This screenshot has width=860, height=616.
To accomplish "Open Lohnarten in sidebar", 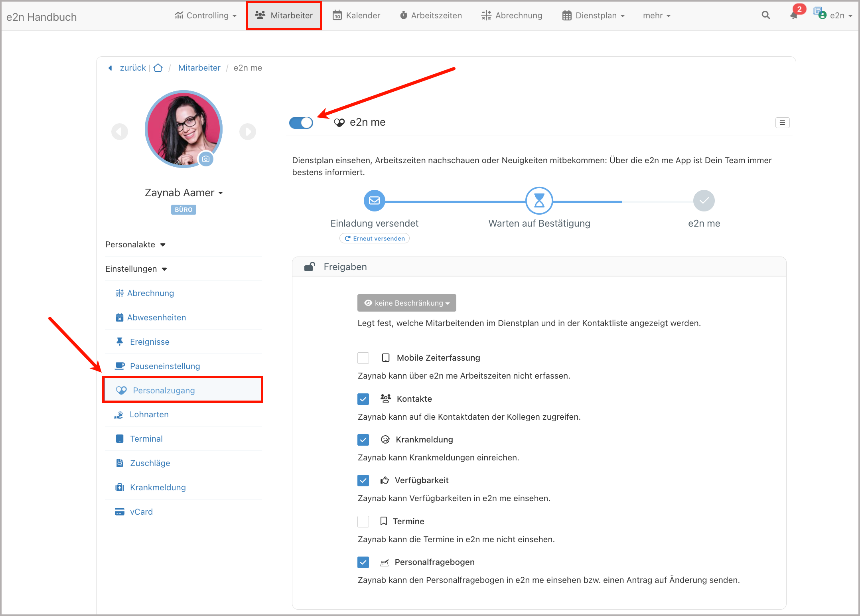I will tap(149, 415).
